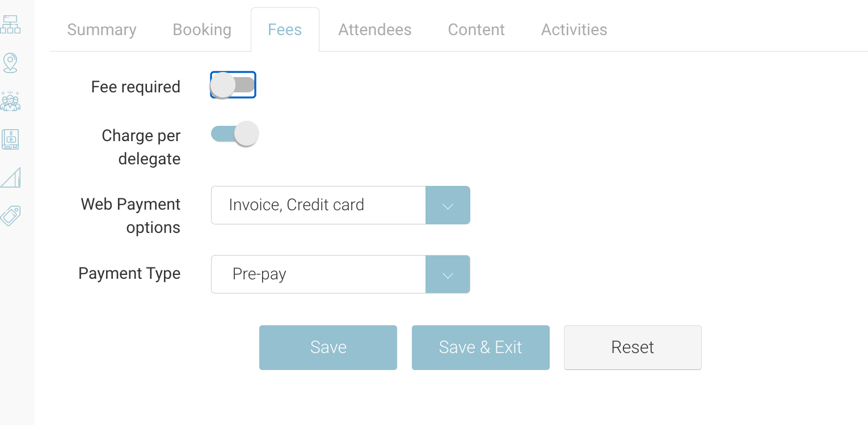868x425 pixels.
Task: Click the Pre-pay selection field
Action: [x=318, y=274]
